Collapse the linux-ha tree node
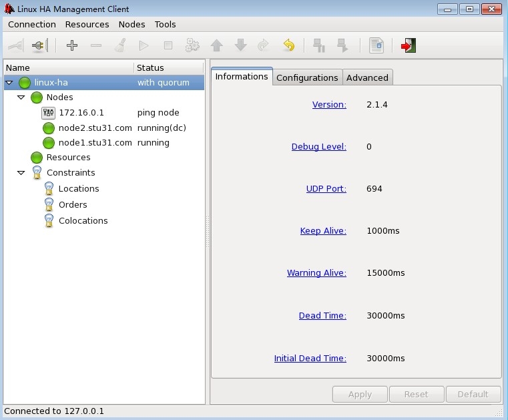The image size is (508, 420). tap(9, 83)
